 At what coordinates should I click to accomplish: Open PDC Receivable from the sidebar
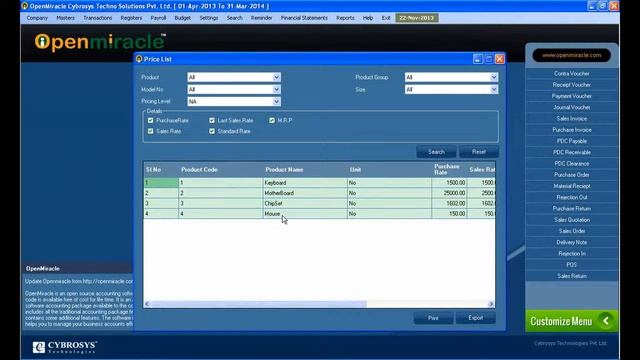(571, 152)
